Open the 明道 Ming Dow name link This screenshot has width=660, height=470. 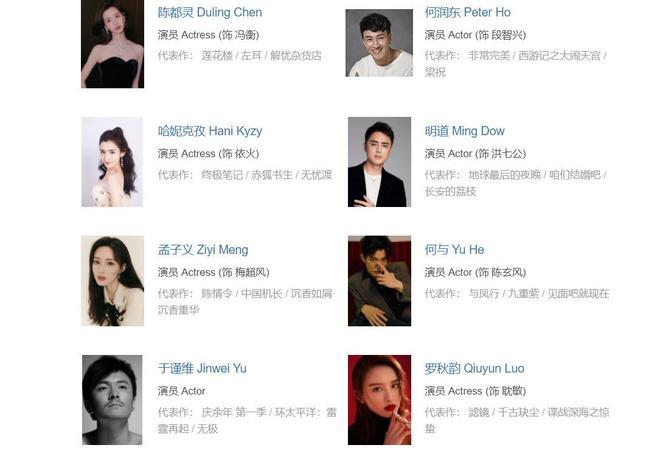[x=464, y=131]
